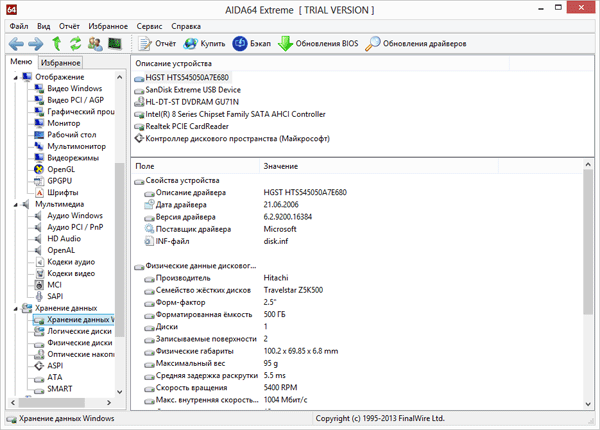Switch to the Избранное tab in sidebar

pos(60,62)
